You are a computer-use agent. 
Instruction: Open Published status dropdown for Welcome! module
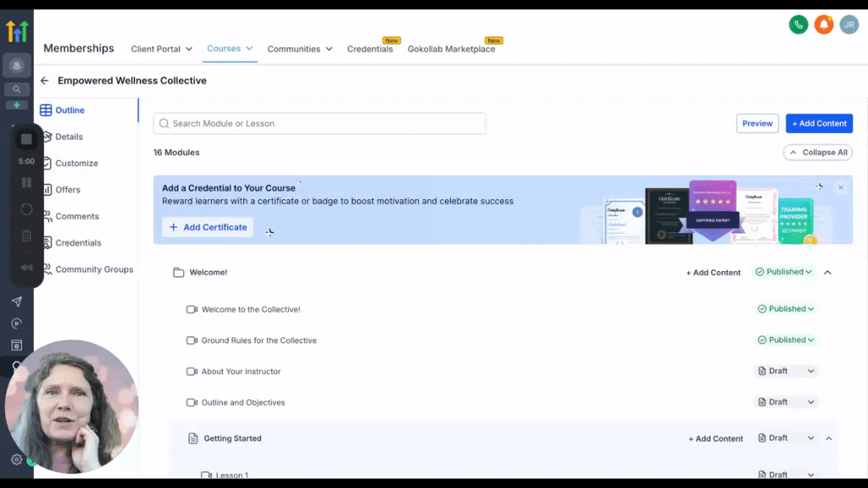coord(784,272)
